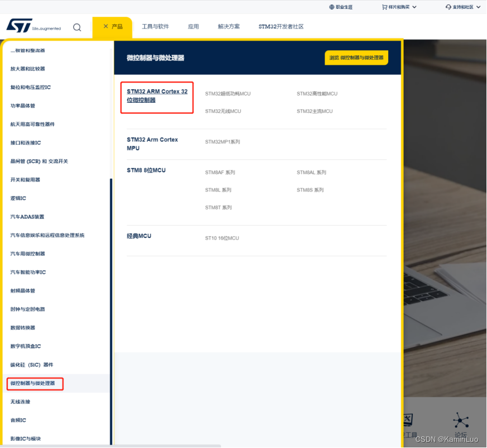The image size is (487, 448).
Task: Select 碳化硅 (SiC) 器件 category
Action: click(x=32, y=365)
